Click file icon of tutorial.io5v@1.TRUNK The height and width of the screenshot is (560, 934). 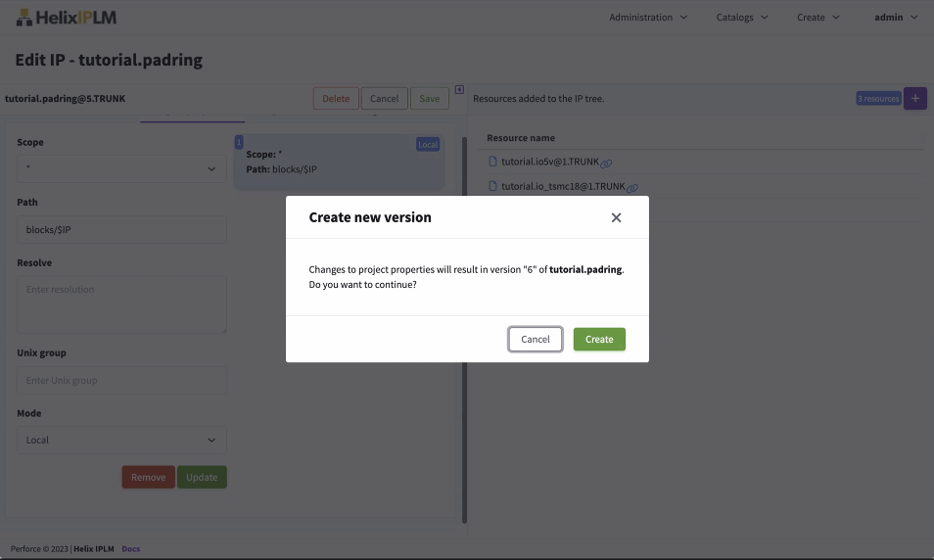point(493,162)
